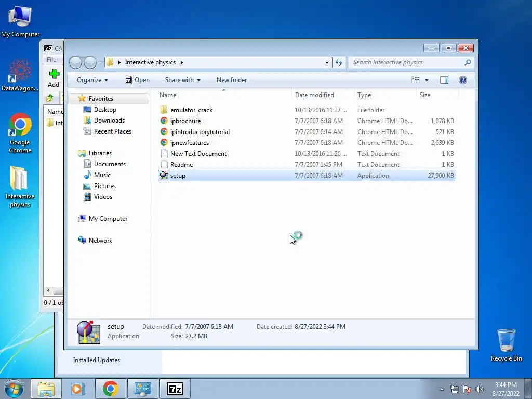This screenshot has height=399, width=532.
Task: Click the New folder button
Action: [x=232, y=79]
